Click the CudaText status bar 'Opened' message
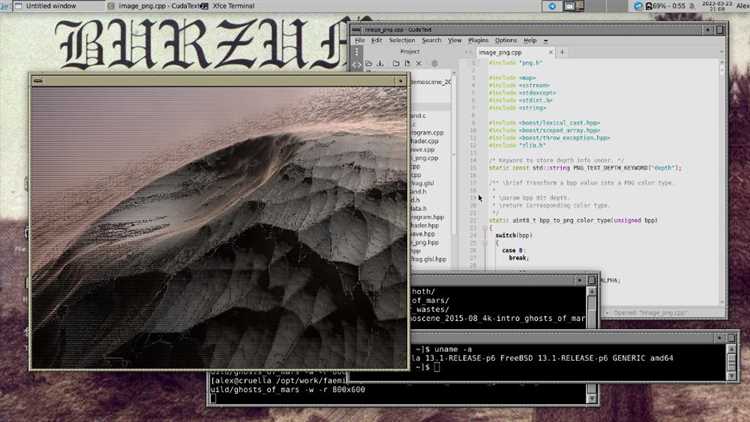750x422 pixels. coord(650,312)
